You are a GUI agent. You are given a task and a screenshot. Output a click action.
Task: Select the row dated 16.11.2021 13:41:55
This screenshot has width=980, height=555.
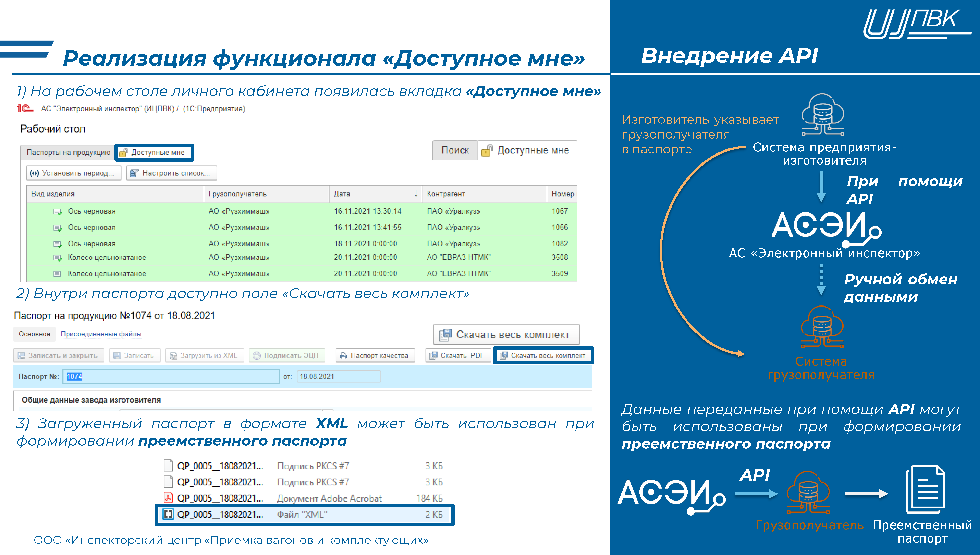[302, 228]
